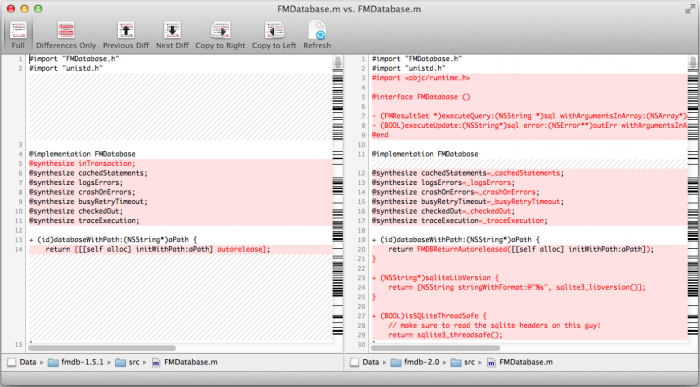Click left '@synthesize checkedOut;' line
Image resolution: width=700 pixels, height=387 pixels.
click(180, 211)
